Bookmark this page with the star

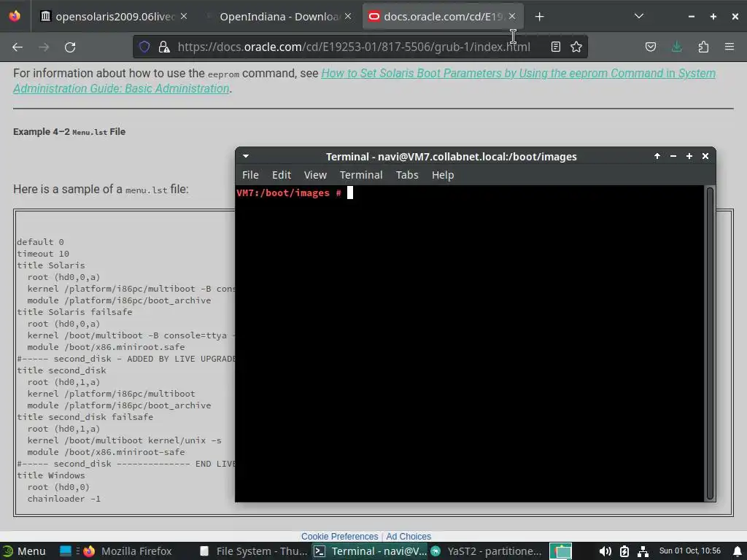click(x=576, y=47)
